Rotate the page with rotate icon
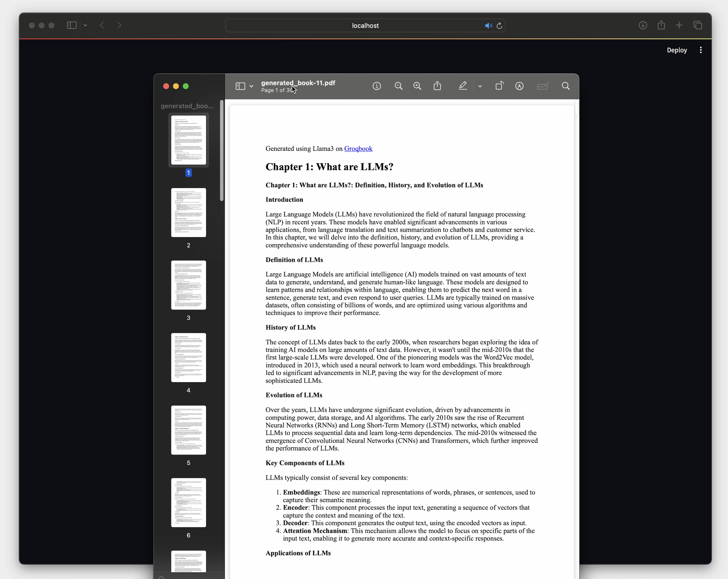The height and width of the screenshot is (579, 728). tap(499, 86)
